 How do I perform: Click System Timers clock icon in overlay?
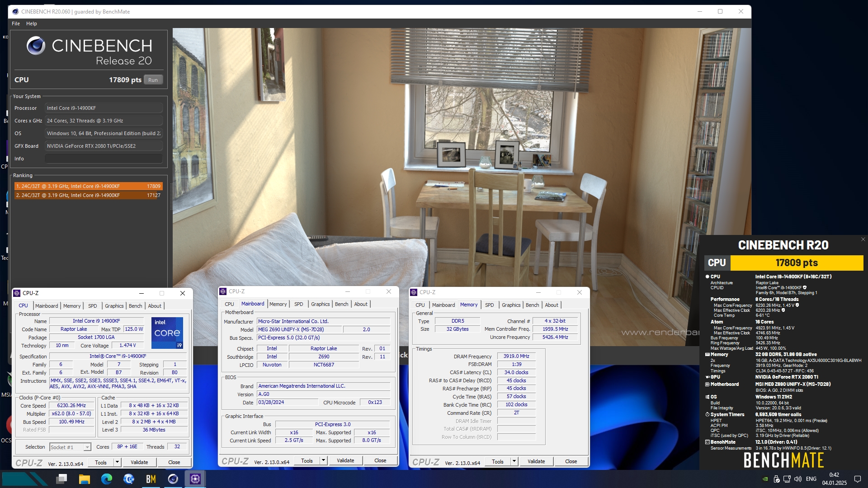tap(708, 414)
